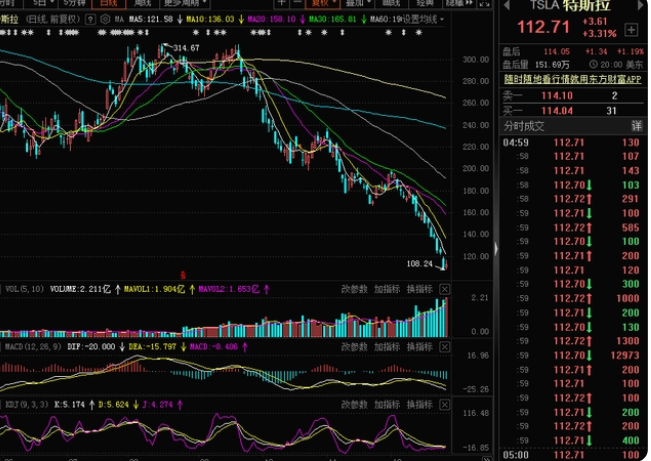Open MA settings hexagon gear icon

point(105,19)
